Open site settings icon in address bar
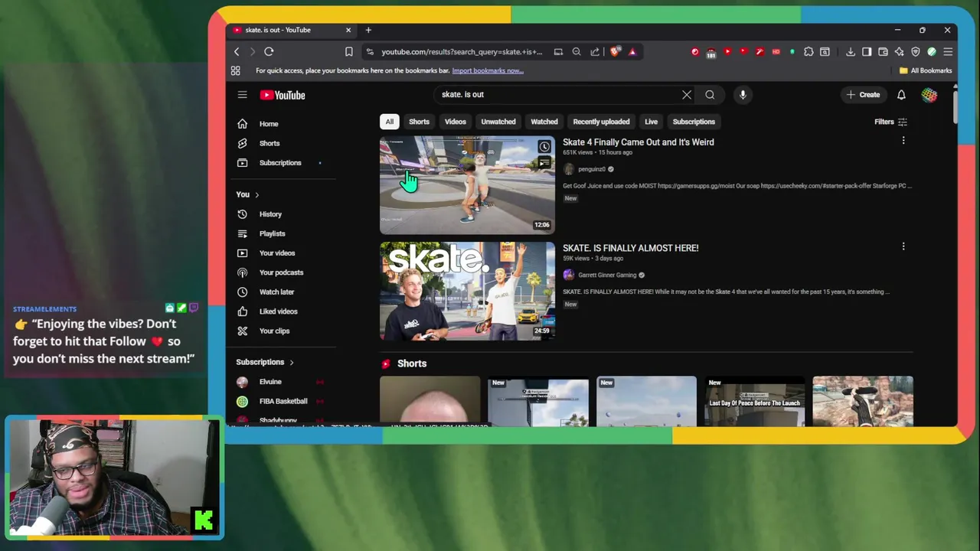The image size is (980, 551). click(370, 51)
